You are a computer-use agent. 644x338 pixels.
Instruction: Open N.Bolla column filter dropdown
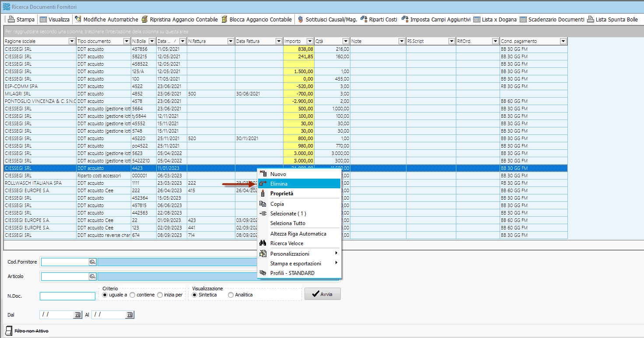[152, 41]
